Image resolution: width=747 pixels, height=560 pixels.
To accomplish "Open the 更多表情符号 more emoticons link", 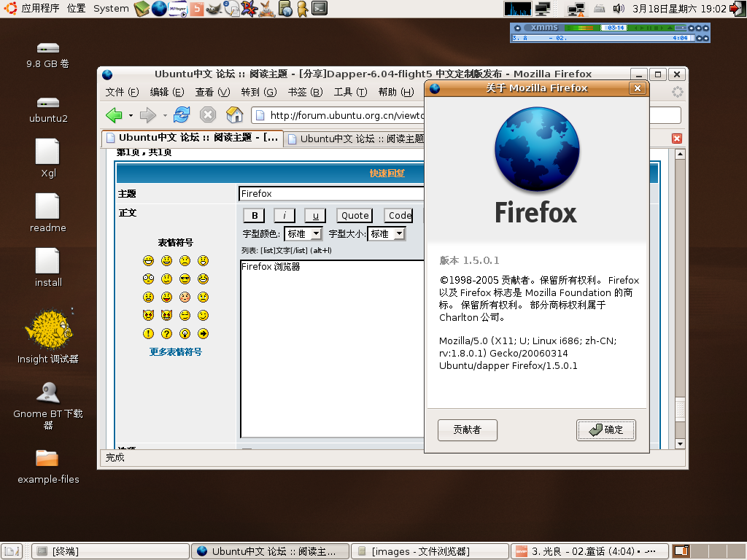I will point(175,352).
